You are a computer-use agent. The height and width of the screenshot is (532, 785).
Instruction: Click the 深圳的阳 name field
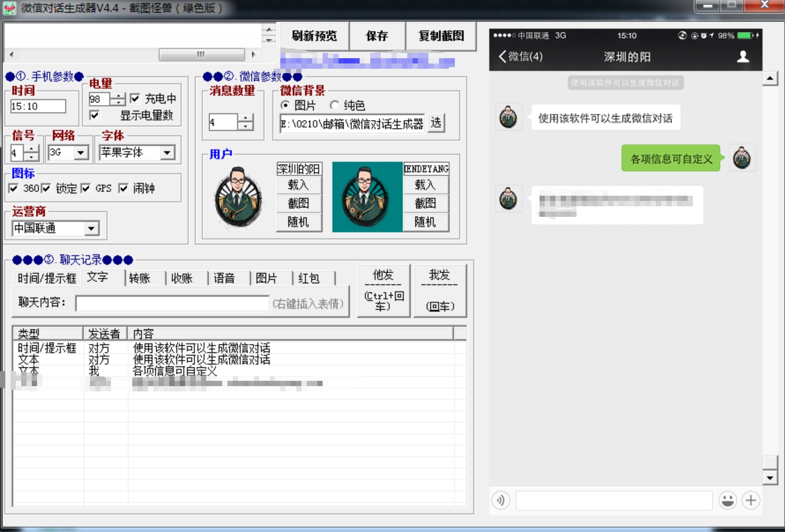(x=299, y=169)
